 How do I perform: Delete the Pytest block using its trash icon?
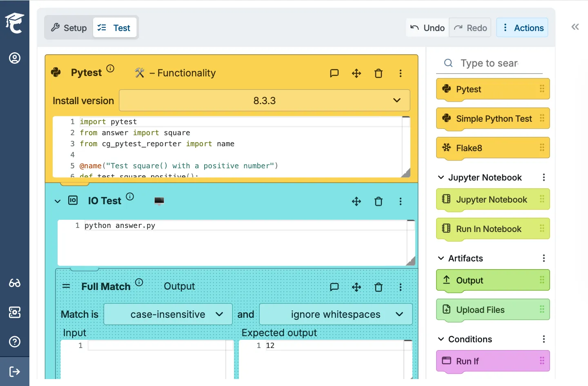379,73
